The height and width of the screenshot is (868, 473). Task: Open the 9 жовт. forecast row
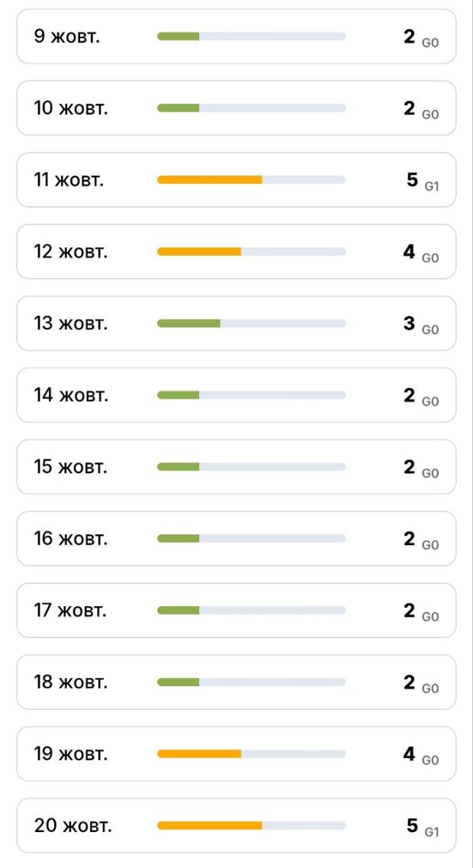[236, 37]
